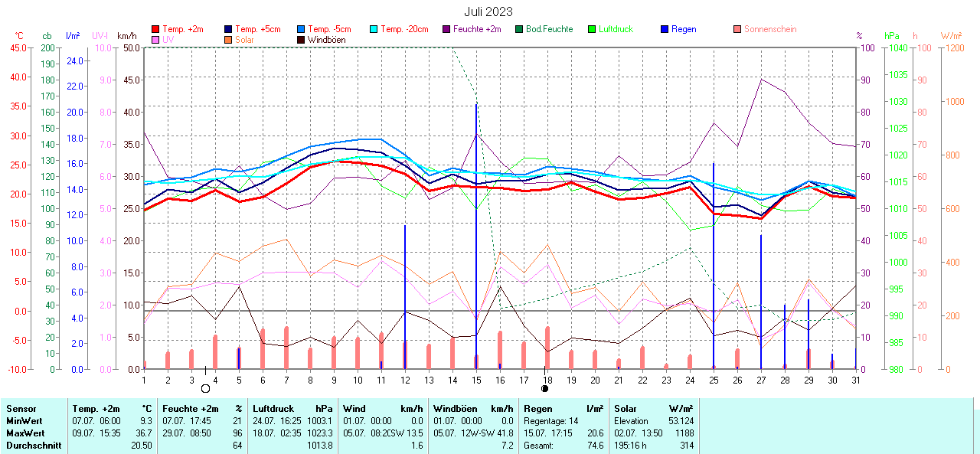Click the 'Elevation' label in Solar column
The height and width of the screenshot is (454, 980).
[631, 421]
